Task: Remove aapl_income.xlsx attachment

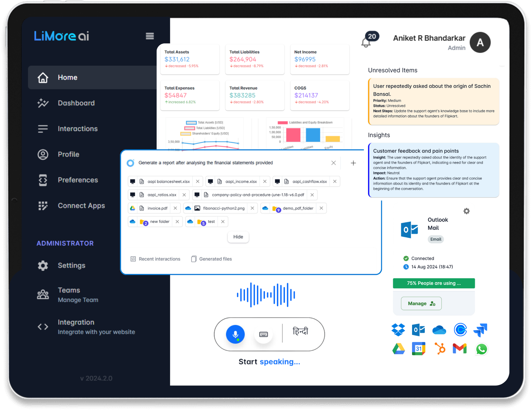Action: point(265,181)
